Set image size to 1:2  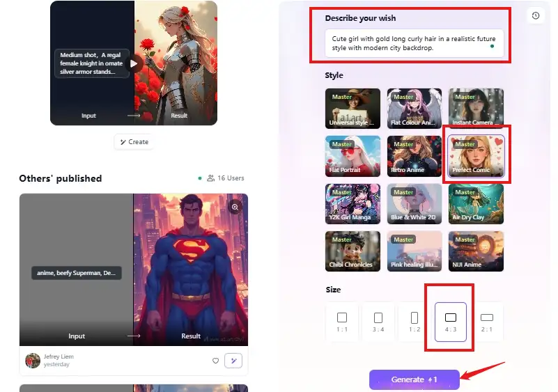pyautogui.click(x=414, y=322)
